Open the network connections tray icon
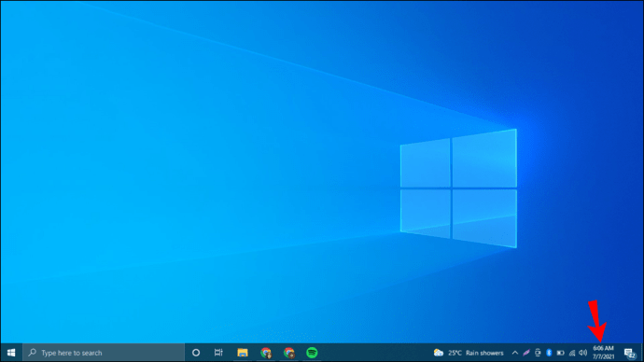 [x=572, y=353]
